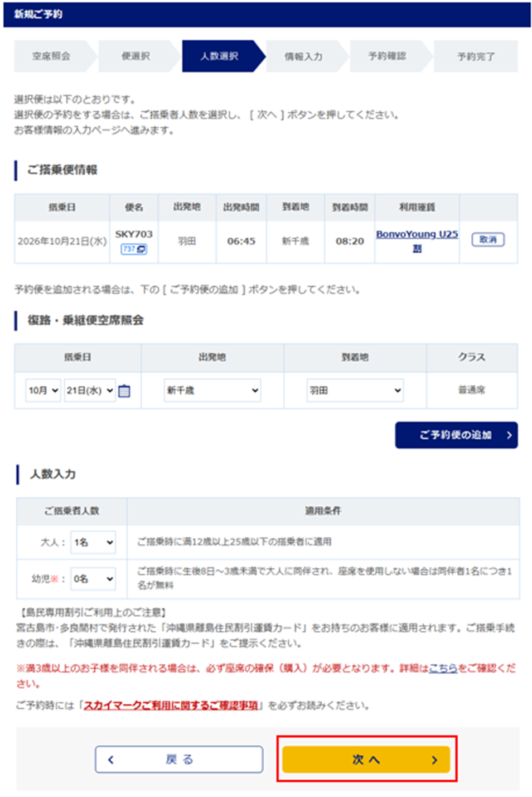The height and width of the screenshot is (797, 532).
Task: Open the month dropdown showing 10月
Action: tap(43, 390)
